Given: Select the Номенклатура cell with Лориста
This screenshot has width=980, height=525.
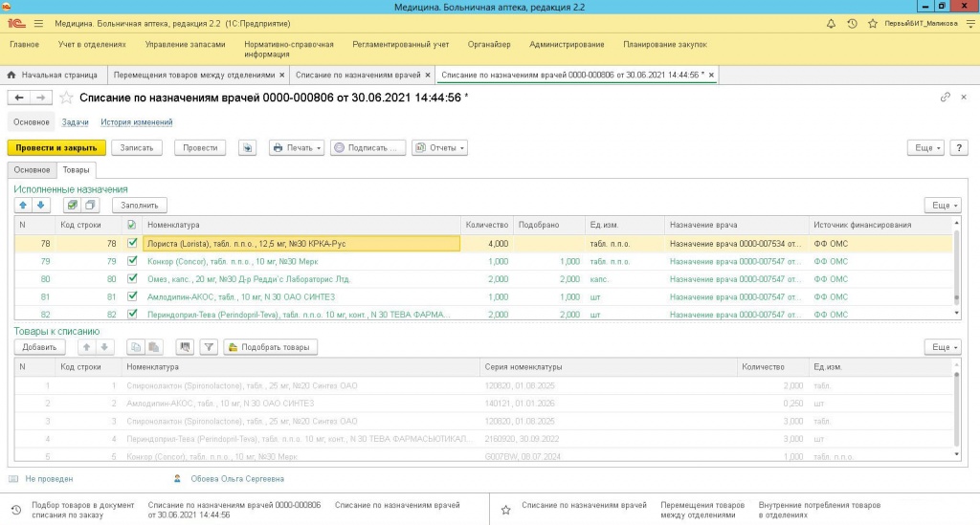Looking at the screenshot, I should click(x=301, y=244).
